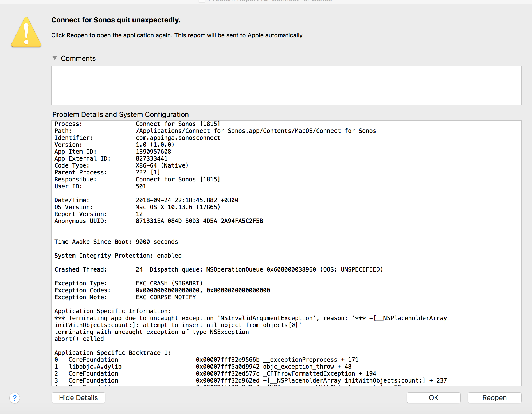Open help with the question mark button

tap(15, 398)
